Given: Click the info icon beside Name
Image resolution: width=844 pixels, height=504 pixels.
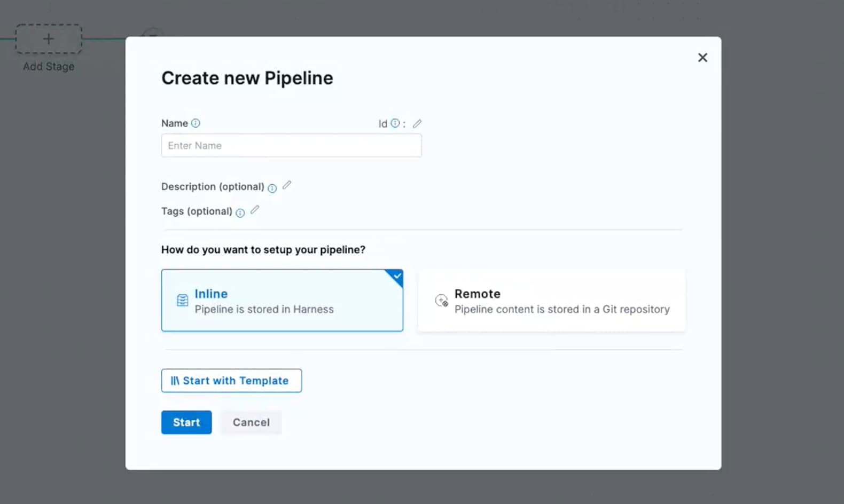Looking at the screenshot, I should (196, 123).
